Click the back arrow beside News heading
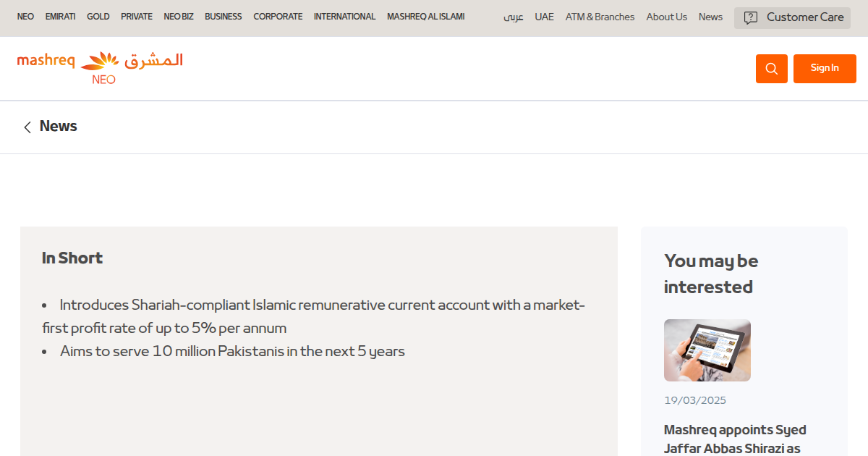Image resolution: width=868 pixels, height=456 pixels. 27,127
